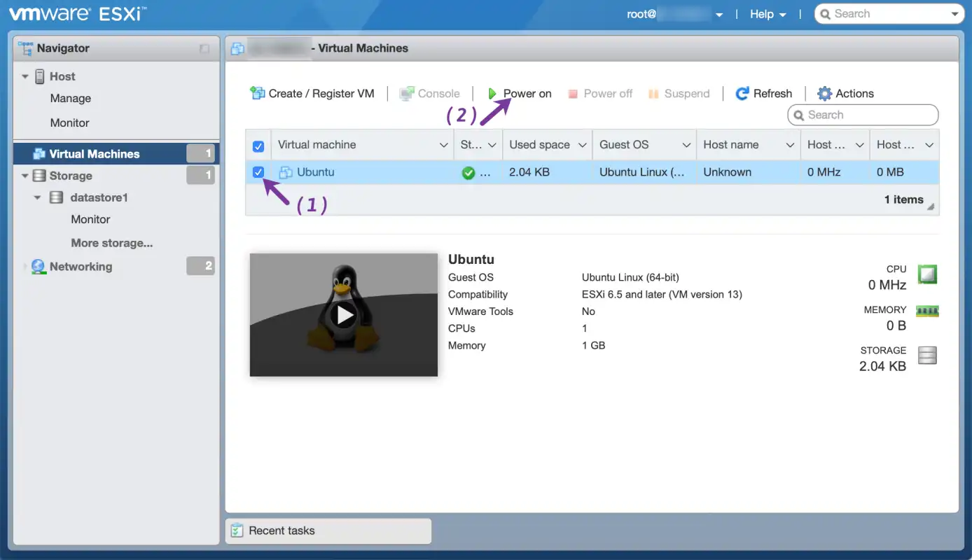Select Monitor under Host
This screenshot has height=560, width=972.
pos(69,122)
